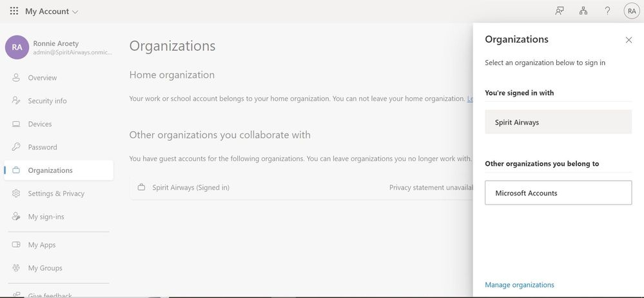Close the Organizations flyout panel
The image size is (644, 298).
coord(629,40)
